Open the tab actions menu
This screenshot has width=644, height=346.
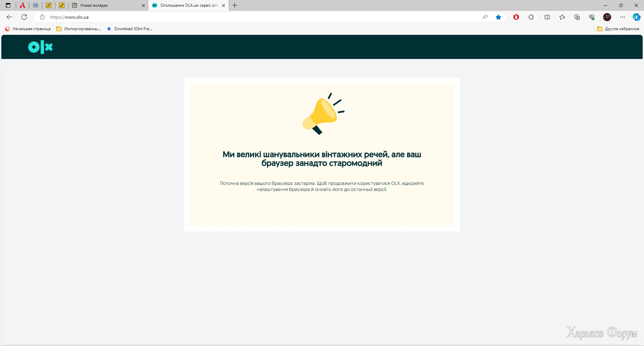tap(8, 5)
